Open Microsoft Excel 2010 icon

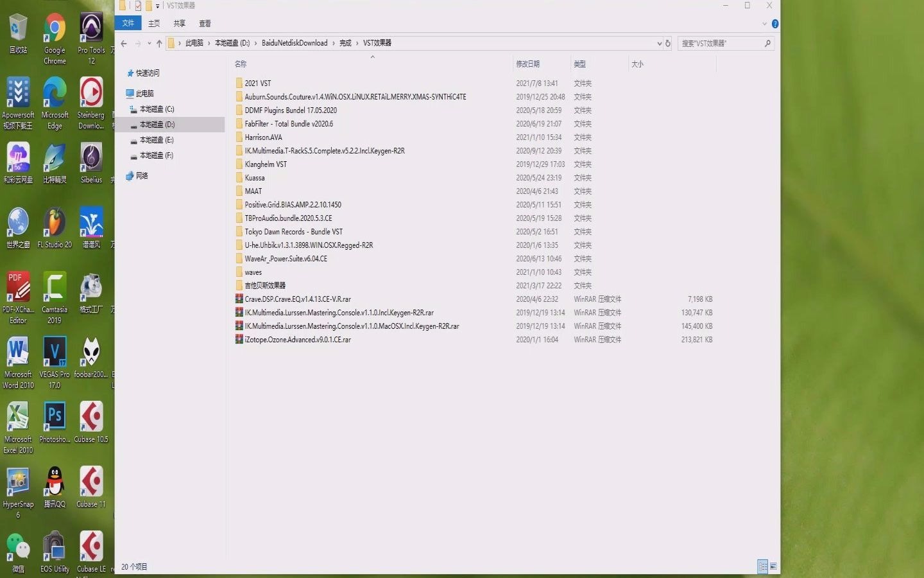pos(18,428)
